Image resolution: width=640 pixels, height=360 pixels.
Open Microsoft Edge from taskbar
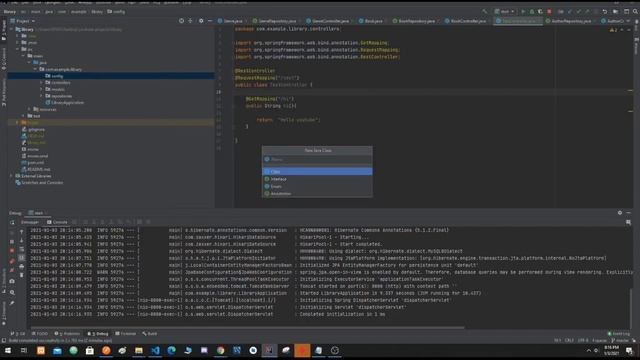click(171, 350)
